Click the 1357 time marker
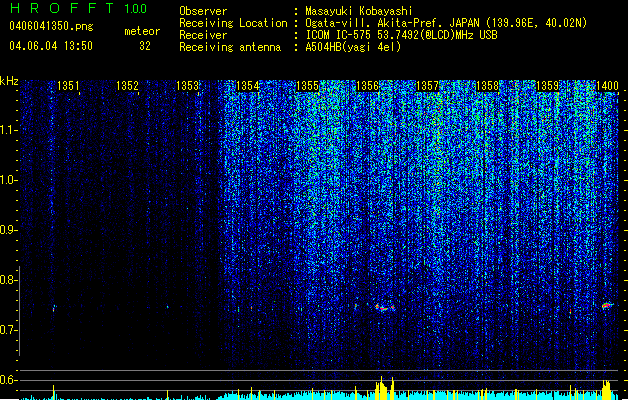Image resolution: width=629 pixels, height=400 pixels. (x=428, y=86)
